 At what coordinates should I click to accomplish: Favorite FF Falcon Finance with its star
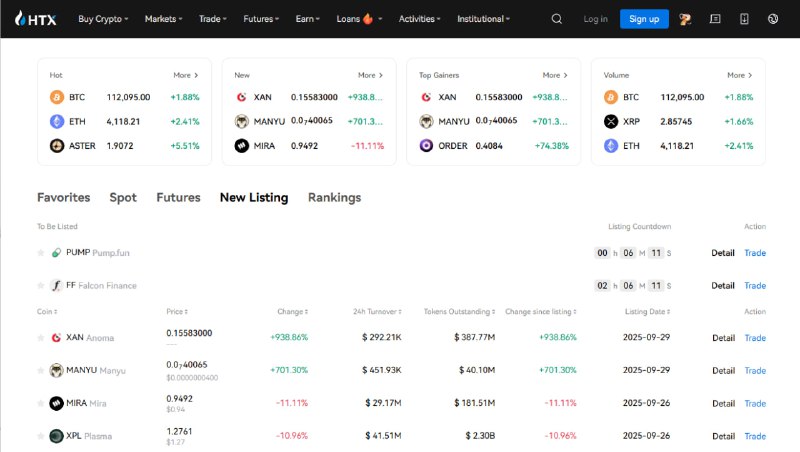tap(41, 285)
